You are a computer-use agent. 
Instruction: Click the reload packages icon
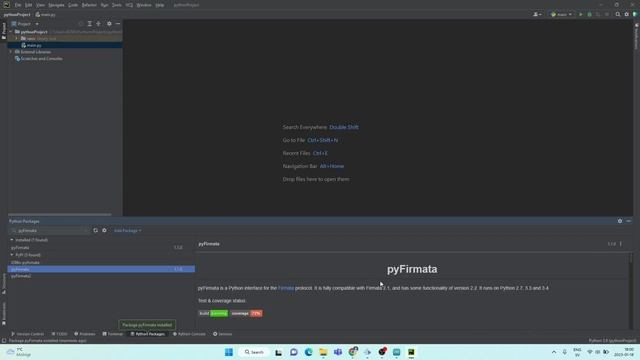tap(96, 231)
